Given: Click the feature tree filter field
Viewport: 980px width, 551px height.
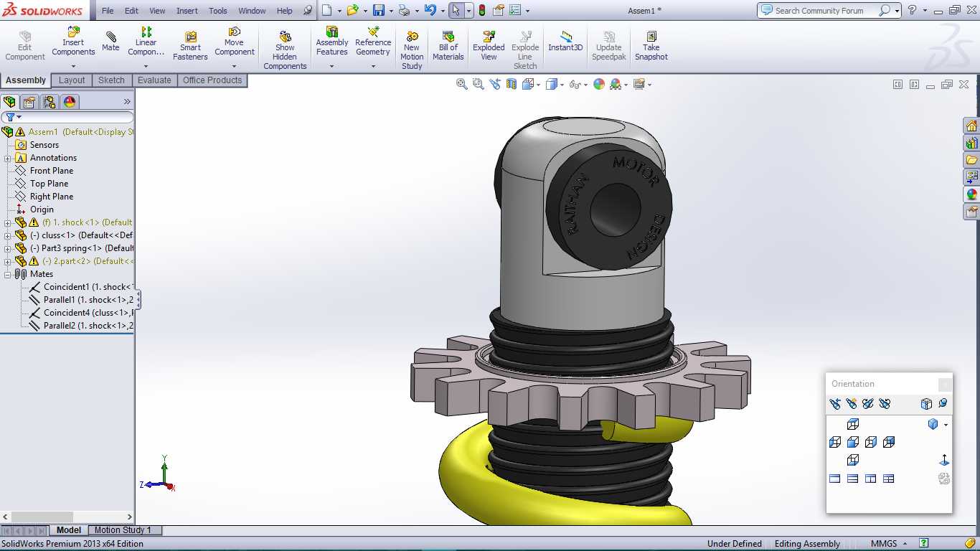Looking at the screenshot, I should (67, 117).
